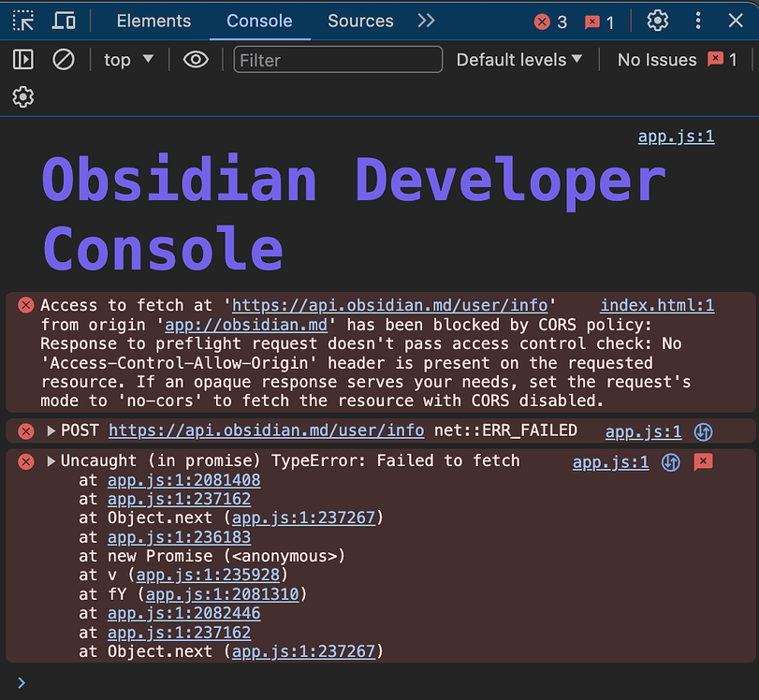Create a live expression with the eye icon
Screen dimensions: 759x700
pyautogui.click(x=195, y=59)
